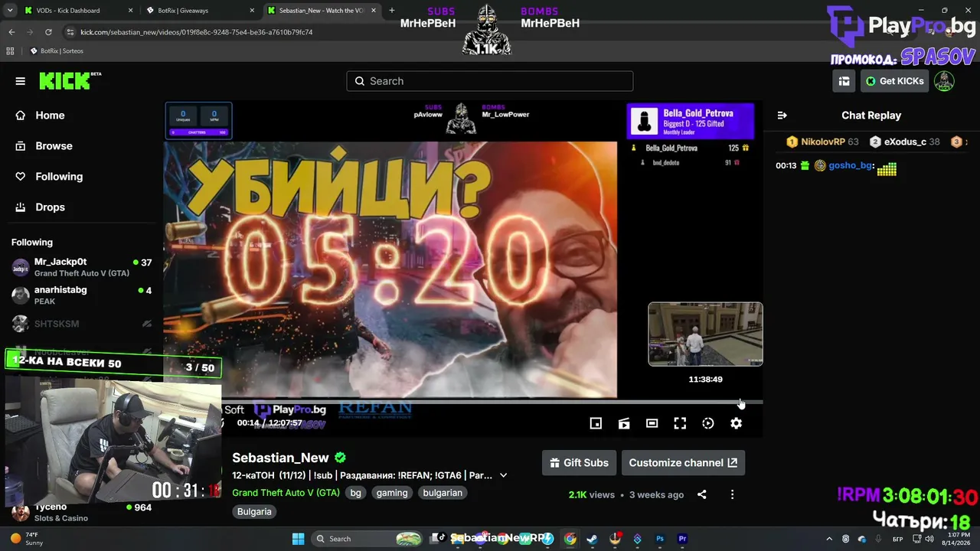The height and width of the screenshot is (551, 980).
Task: Click Sebastian_New channel name
Action: tap(280, 458)
